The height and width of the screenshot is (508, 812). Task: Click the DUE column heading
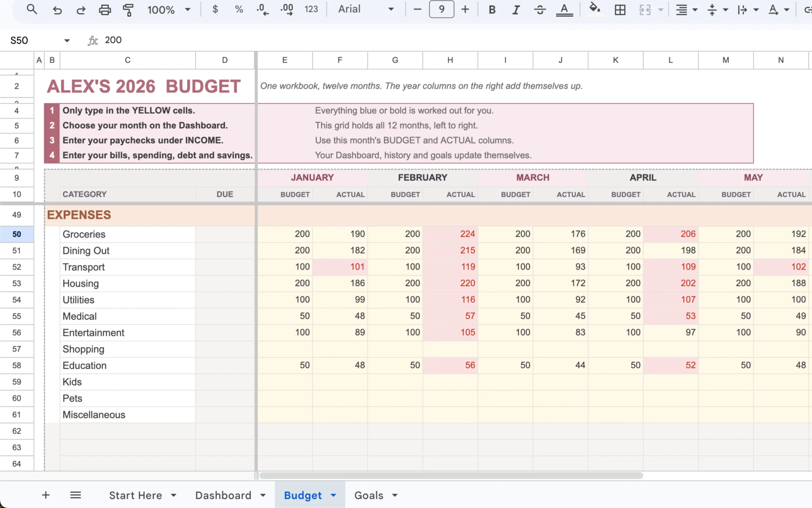(x=225, y=194)
